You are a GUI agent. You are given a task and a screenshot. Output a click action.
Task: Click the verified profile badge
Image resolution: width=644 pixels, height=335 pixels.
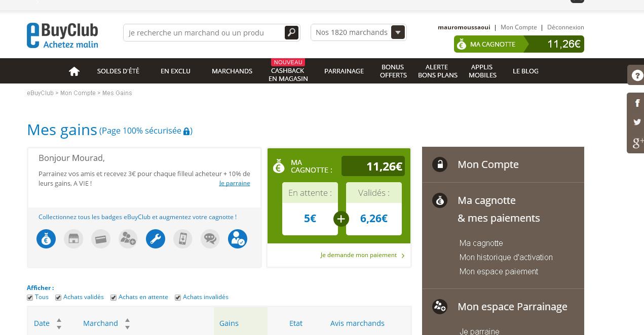coord(238,239)
